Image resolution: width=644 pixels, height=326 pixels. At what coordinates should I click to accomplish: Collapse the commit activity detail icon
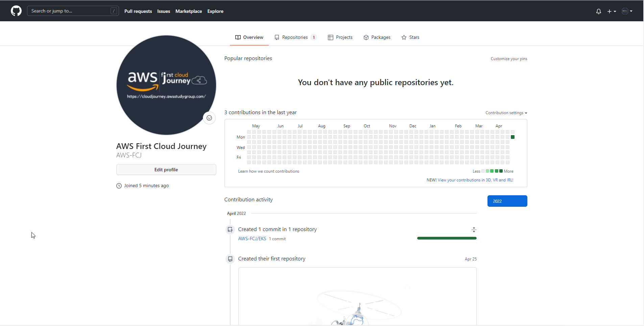474,230
